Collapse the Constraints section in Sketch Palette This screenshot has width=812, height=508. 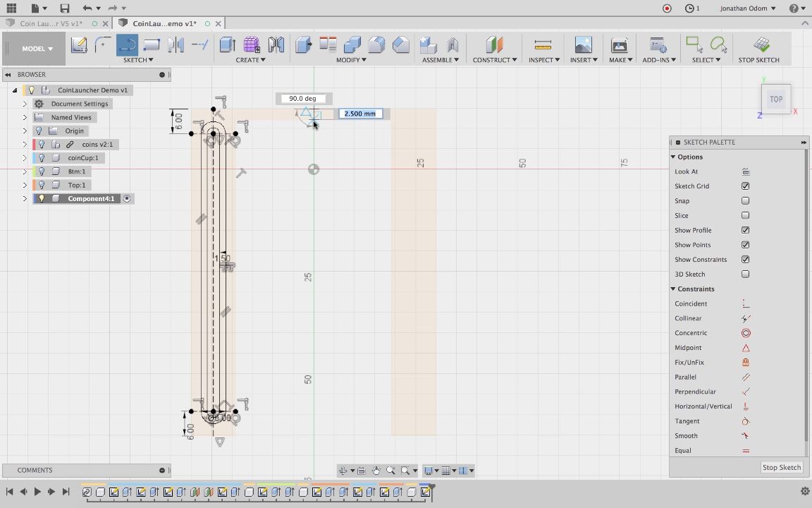click(x=673, y=289)
